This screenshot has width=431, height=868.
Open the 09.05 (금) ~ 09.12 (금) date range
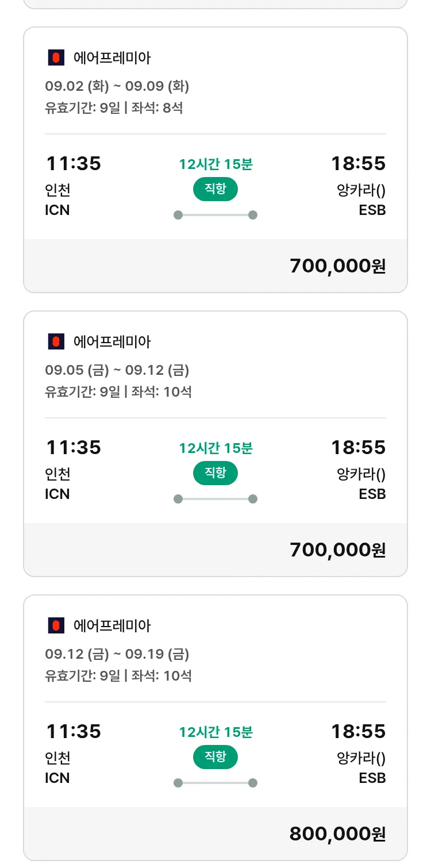click(x=117, y=370)
